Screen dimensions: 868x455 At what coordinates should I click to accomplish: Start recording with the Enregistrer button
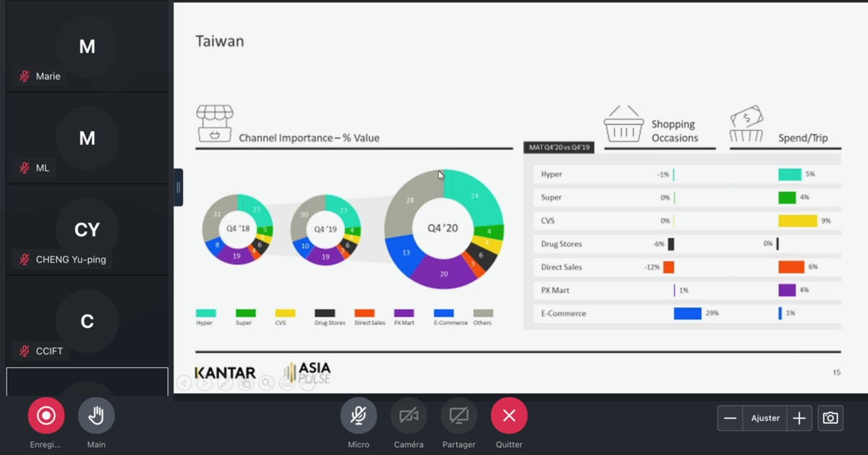tap(46, 416)
